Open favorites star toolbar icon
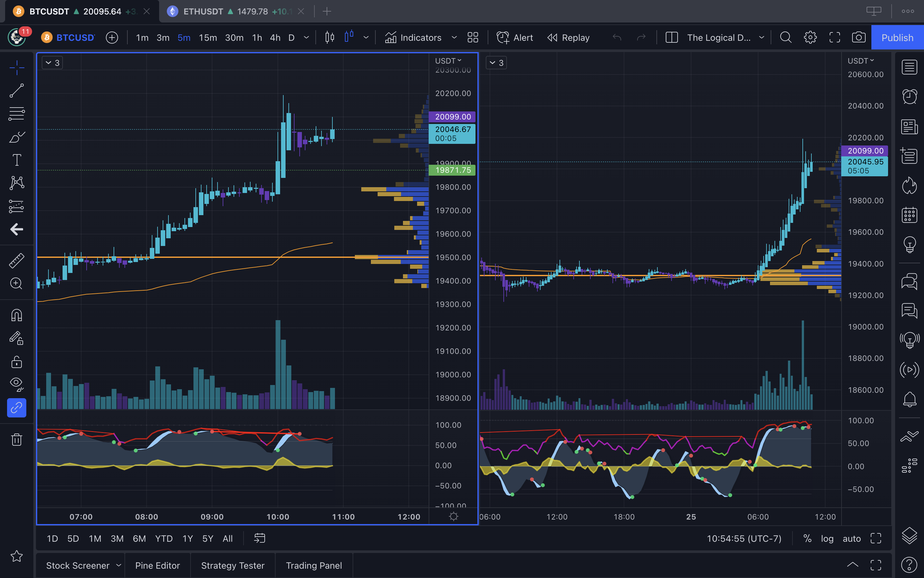Viewport: 924px width, 578px height. click(17, 556)
